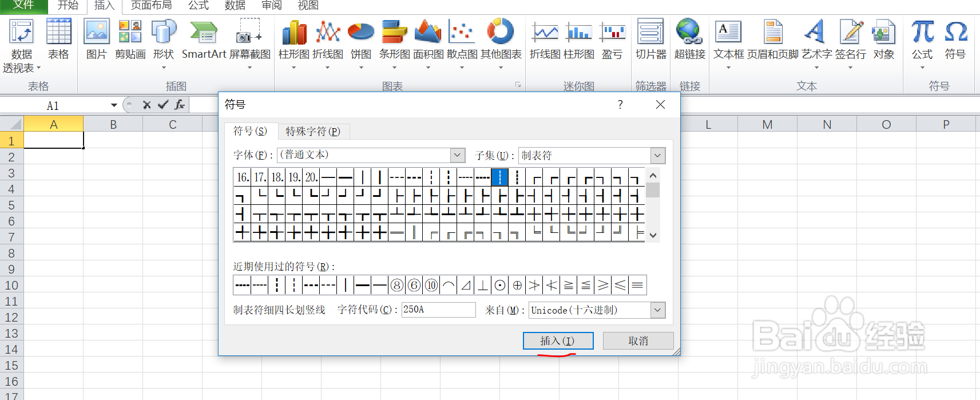Open the Name Box dropdown arrow
The image size is (980, 400).
pos(114,105)
